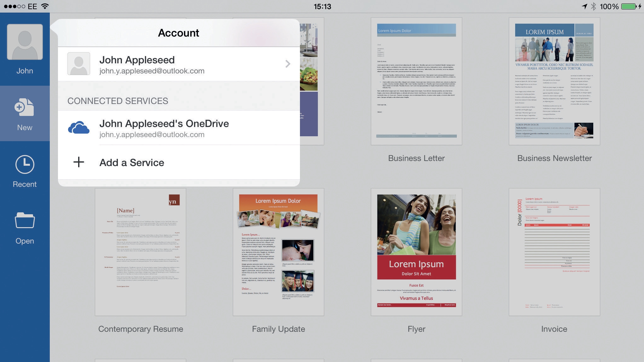This screenshot has width=644, height=362.
Task: Click the John account profile icon
Action: [25, 42]
